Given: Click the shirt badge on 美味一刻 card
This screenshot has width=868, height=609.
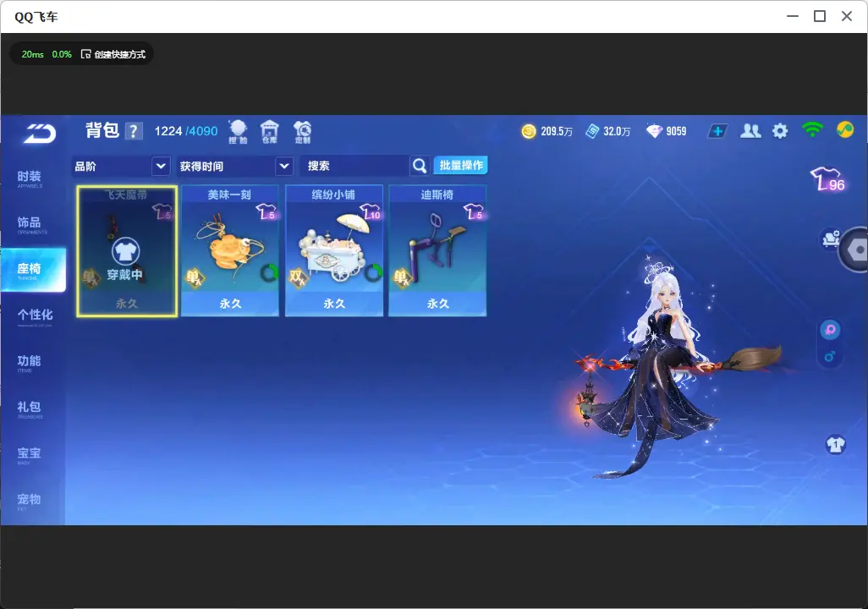Looking at the screenshot, I should click(266, 211).
